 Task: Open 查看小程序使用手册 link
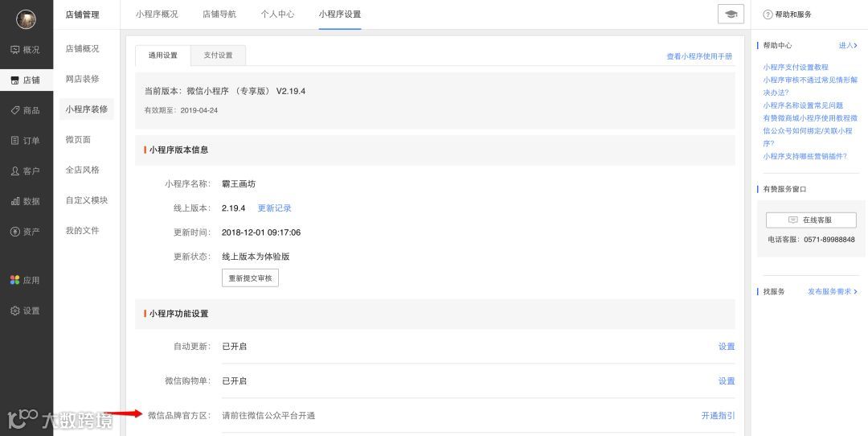(699, 56)
